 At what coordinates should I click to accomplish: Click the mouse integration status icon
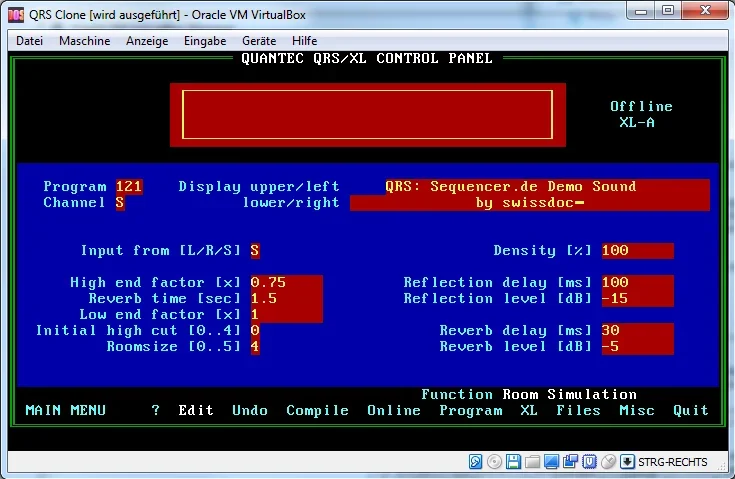608,462
